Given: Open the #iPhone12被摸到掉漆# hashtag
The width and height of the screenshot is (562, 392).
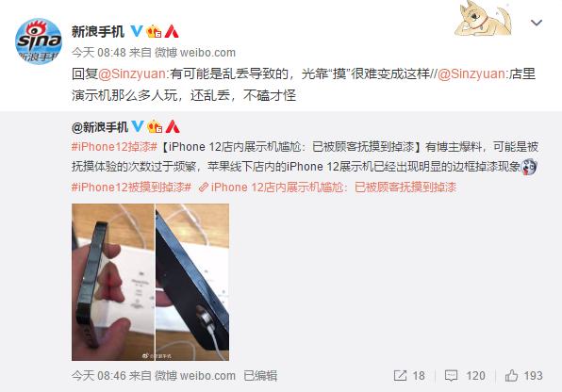Looking at the screenshot, I should (131, 187).
